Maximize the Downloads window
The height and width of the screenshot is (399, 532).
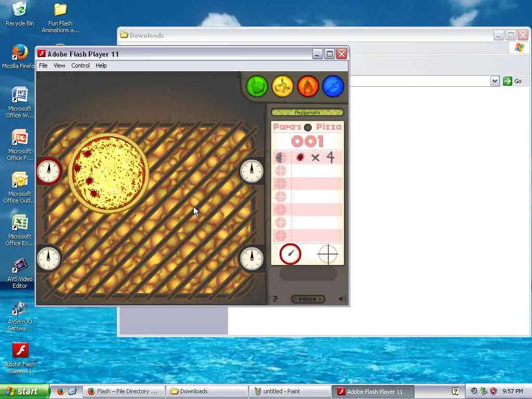tap(511, 35)
